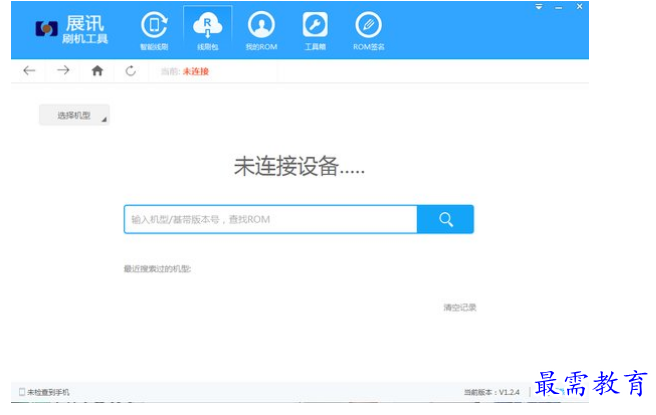Open the title bar dropdown menu arrow
Viewport: 656px width, 415px height.
(539, 7)
